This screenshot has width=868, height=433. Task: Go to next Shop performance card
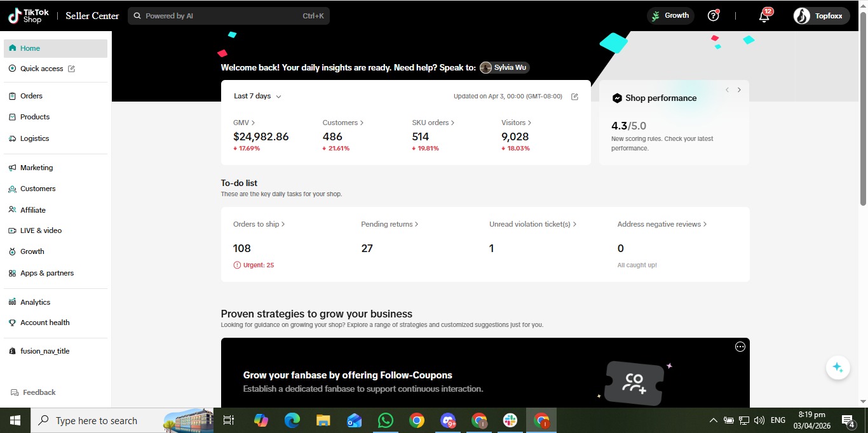click(x=739, y=90)
